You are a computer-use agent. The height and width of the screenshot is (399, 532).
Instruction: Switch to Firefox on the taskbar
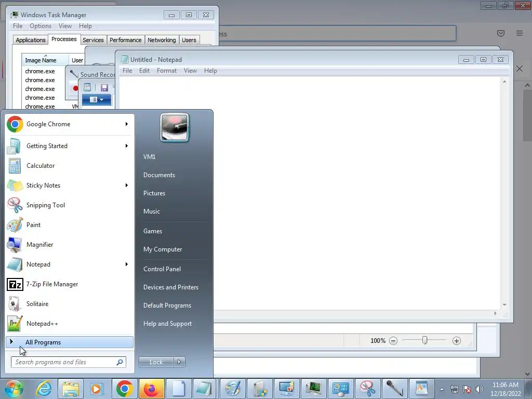coord(151,389)
